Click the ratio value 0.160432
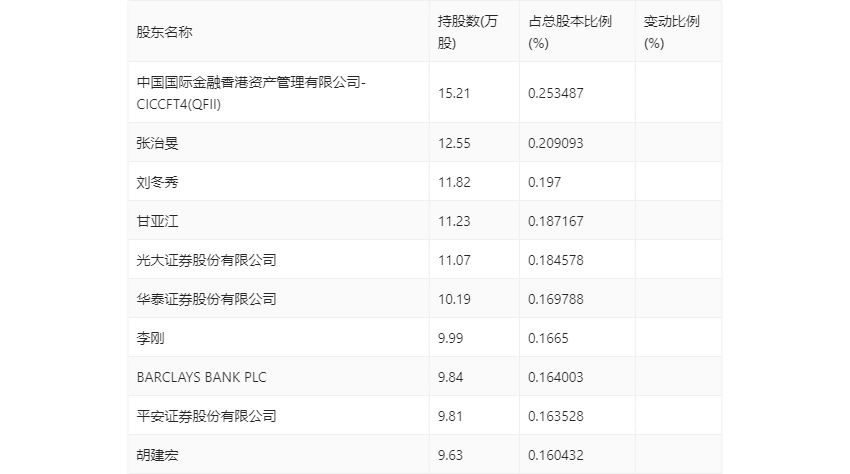Viewport: 850px width, 474px height. (x=556, y=456)
